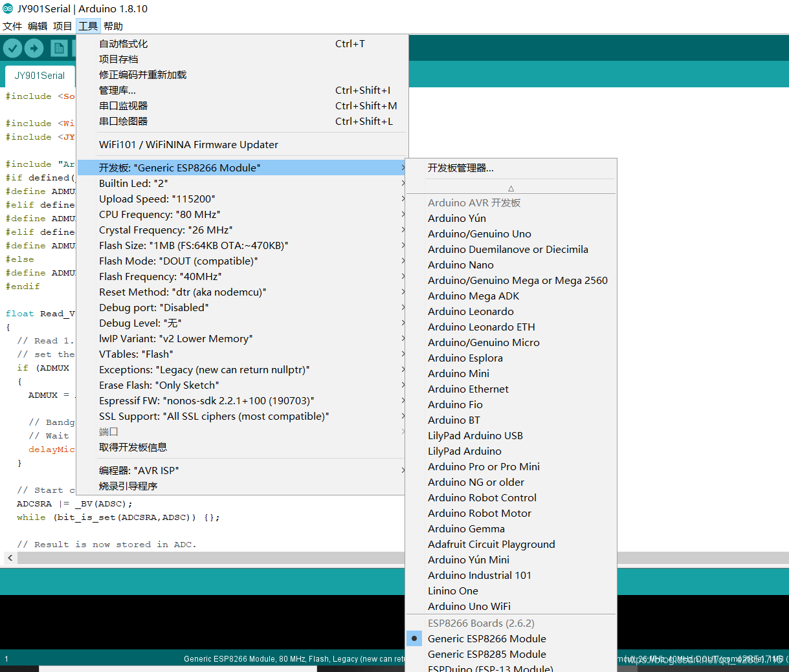The width and height of the screenshot is (789, 672).
Task: Select Arduino/Genuino Micro board
Action: click(511, 342)
